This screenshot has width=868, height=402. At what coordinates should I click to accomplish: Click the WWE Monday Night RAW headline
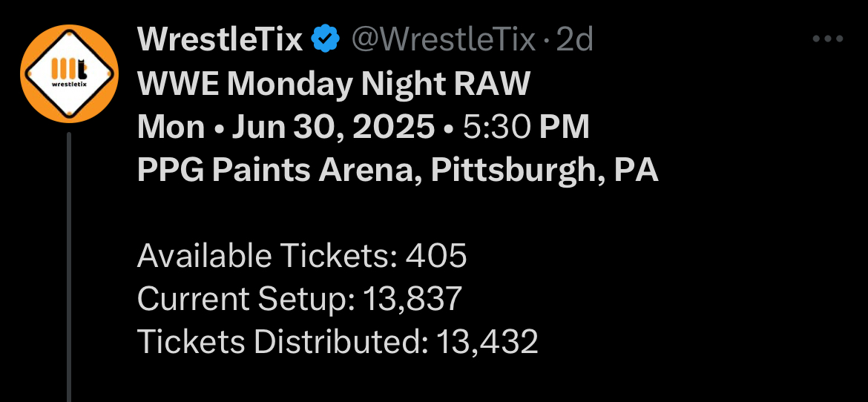(x=333, y=84)
